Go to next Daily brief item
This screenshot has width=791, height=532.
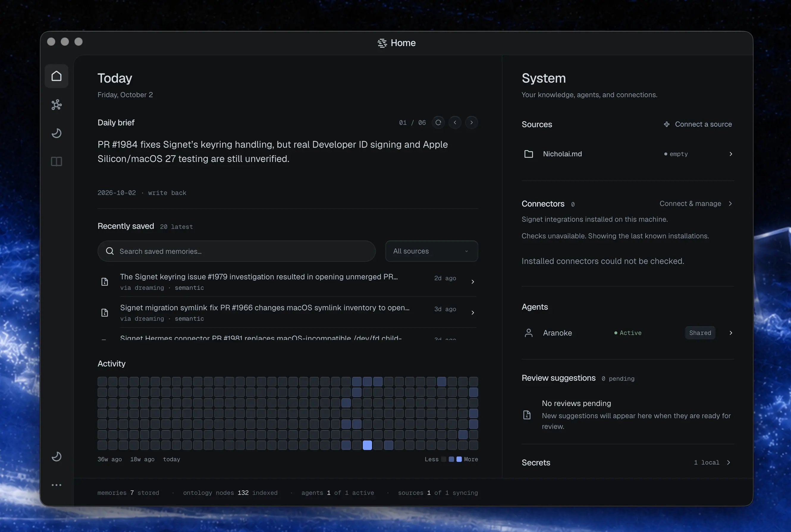472,122
